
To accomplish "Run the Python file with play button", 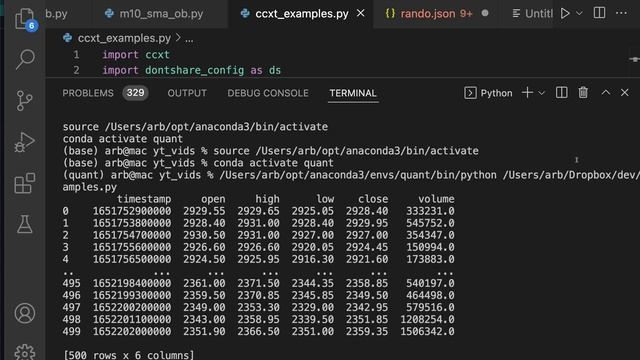I will (x=565, y=13).
